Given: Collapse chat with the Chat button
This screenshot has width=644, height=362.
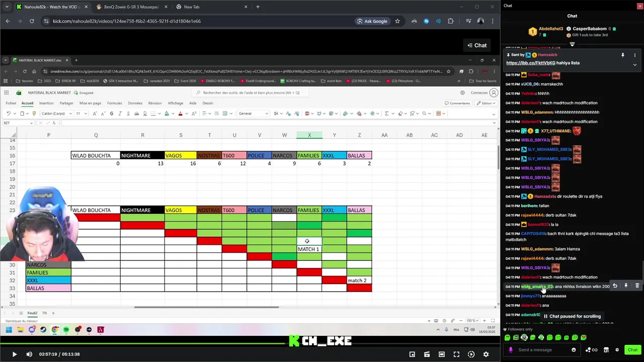Looking at the screenshot, I should click(477, 45).
